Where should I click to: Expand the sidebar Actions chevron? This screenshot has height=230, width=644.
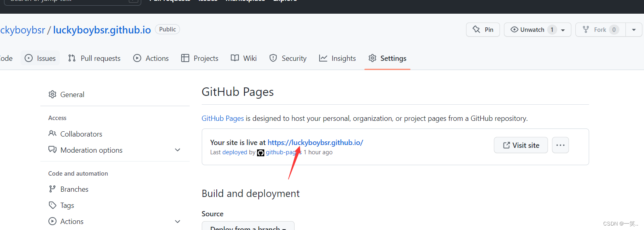pos(178,221)
